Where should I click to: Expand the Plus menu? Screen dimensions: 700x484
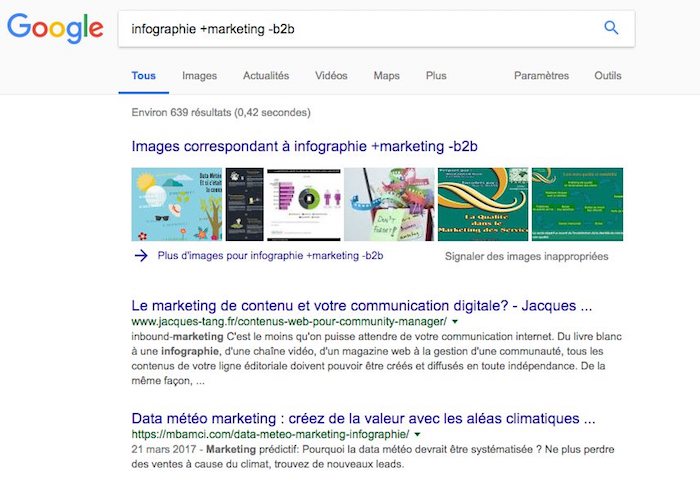click(436, 76)
